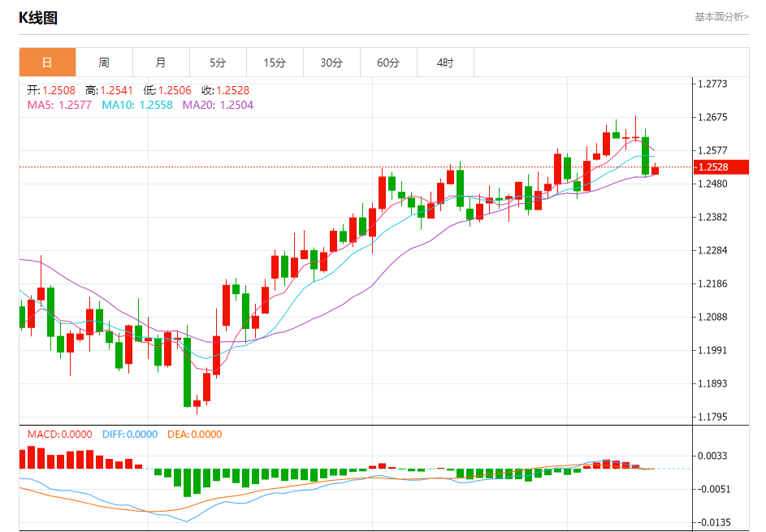Click the MA10: 1.2558 legend value
The height and width of the screenshot is (532, 766).
coord(137,105)
